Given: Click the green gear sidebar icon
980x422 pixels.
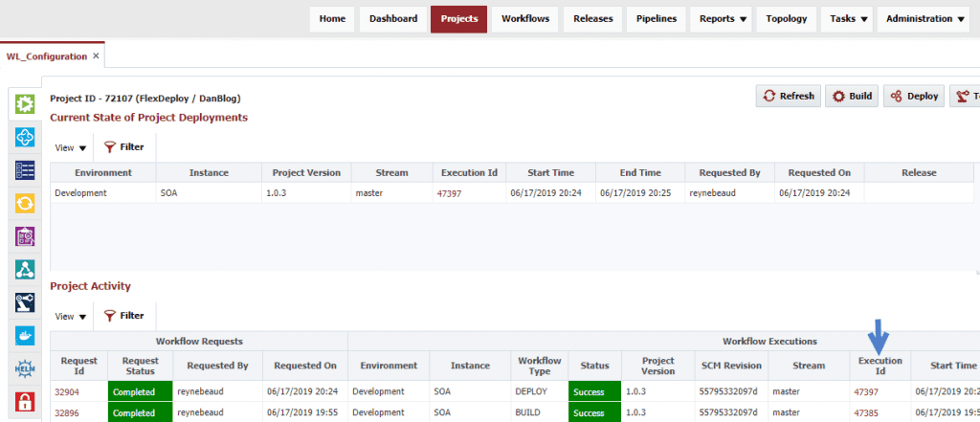Looking at the screenshot, I should click(26, 103).
